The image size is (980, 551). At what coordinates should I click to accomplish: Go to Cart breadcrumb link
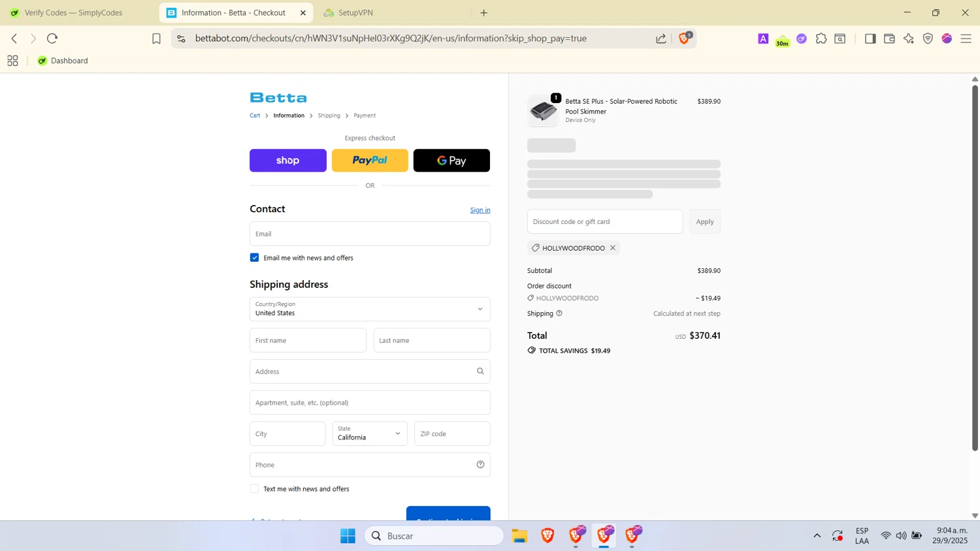tap(255, 116)
